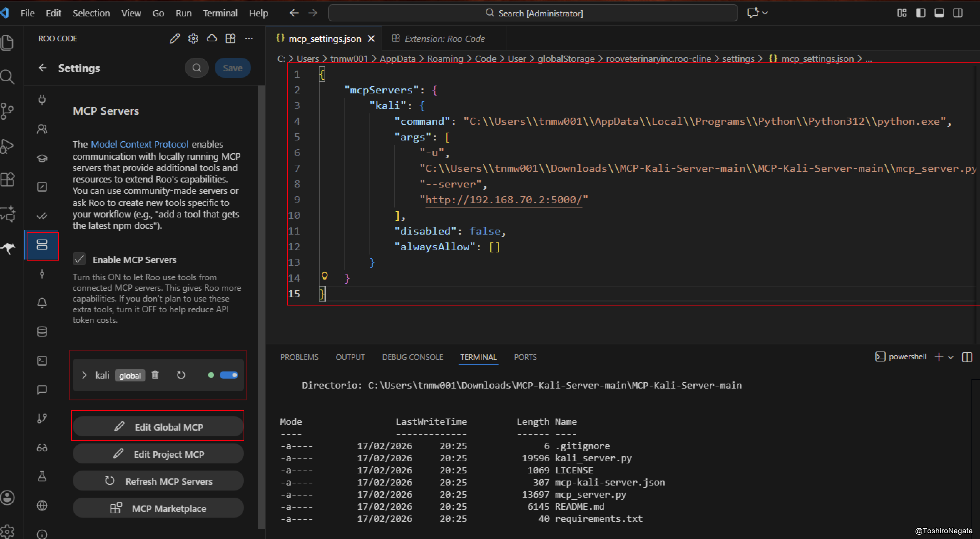Uncheck Enable MCP Servers checkbox

point(79,260)
